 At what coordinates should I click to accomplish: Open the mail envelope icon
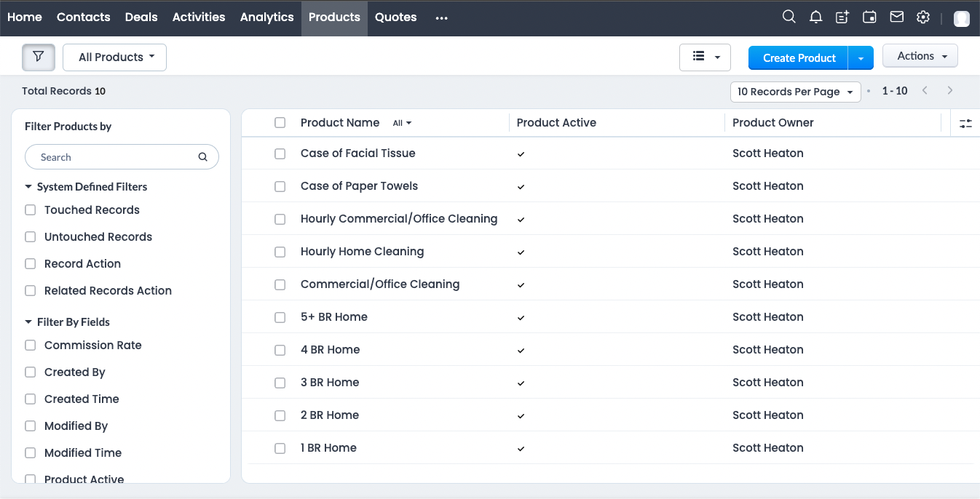tap(896, 17)
